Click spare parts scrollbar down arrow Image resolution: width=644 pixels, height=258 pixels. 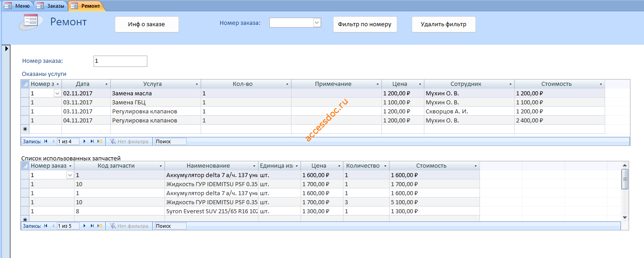pos(625,217)
